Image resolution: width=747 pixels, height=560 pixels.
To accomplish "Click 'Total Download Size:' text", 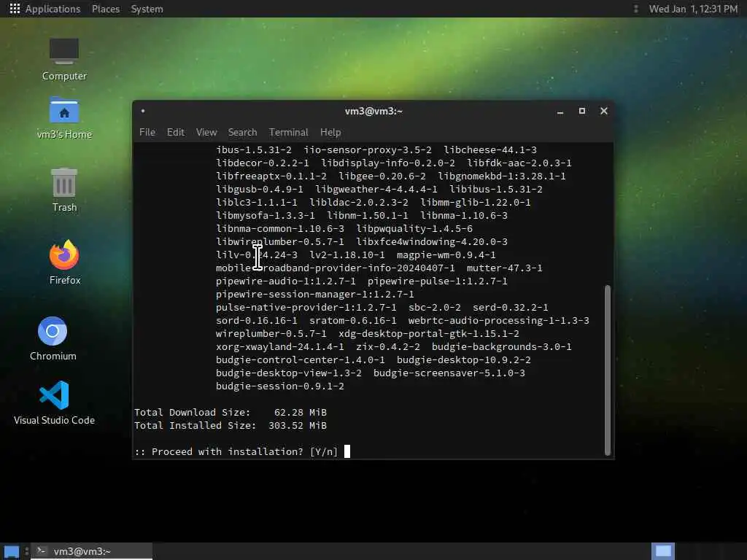I will pyautogui.click(x=193, y=413).
